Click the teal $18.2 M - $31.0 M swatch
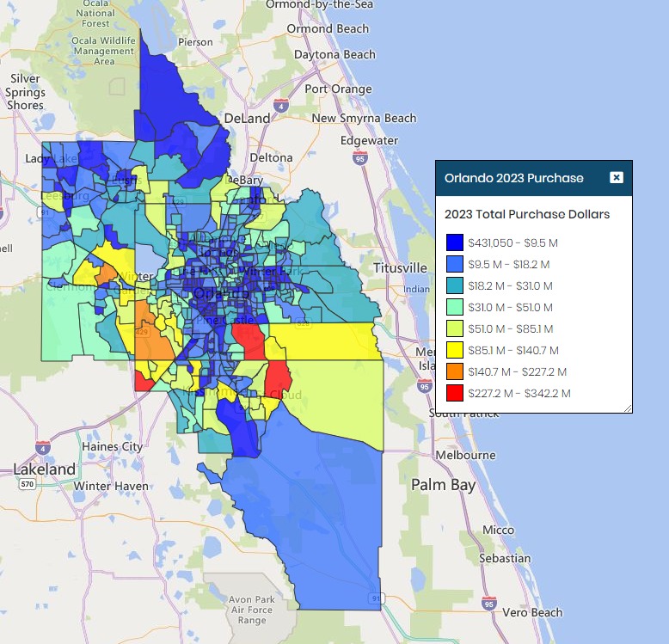 (x=455, y=285)
